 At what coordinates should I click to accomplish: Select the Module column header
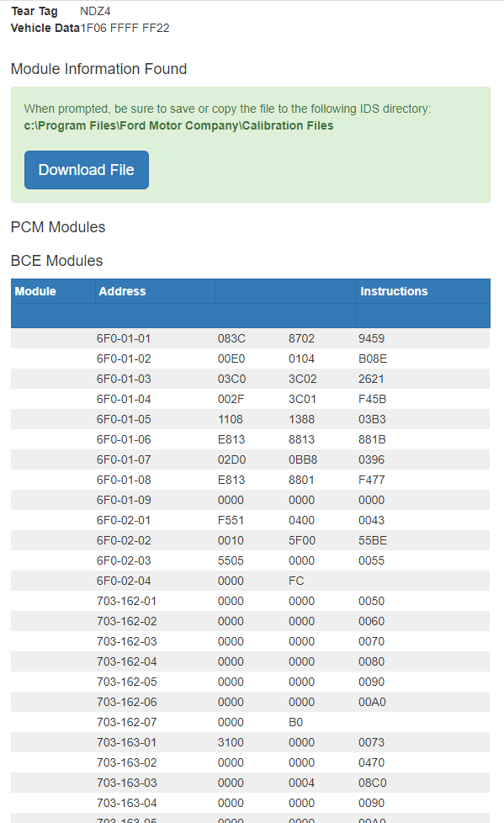[35, 291]
